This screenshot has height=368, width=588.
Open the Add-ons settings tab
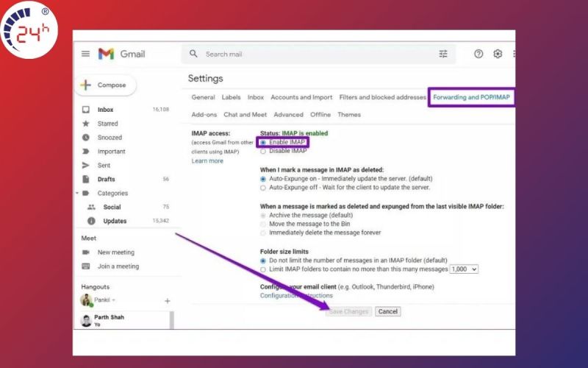[204, 115]
